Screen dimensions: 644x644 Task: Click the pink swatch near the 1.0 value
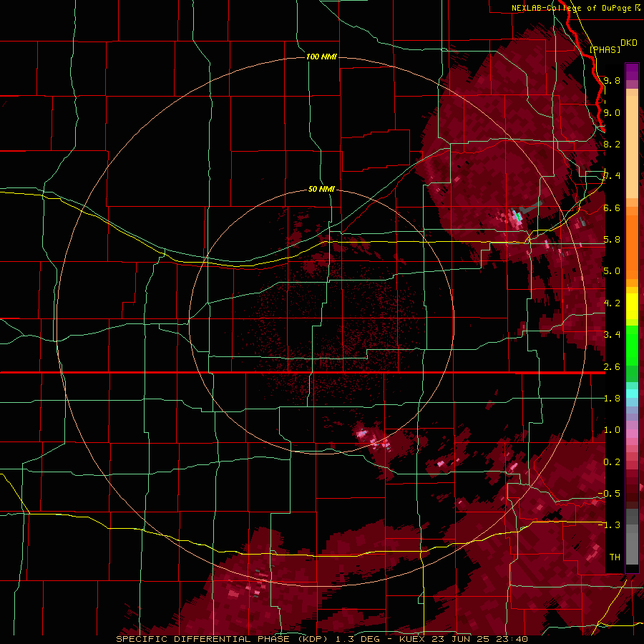click(632, 434)
